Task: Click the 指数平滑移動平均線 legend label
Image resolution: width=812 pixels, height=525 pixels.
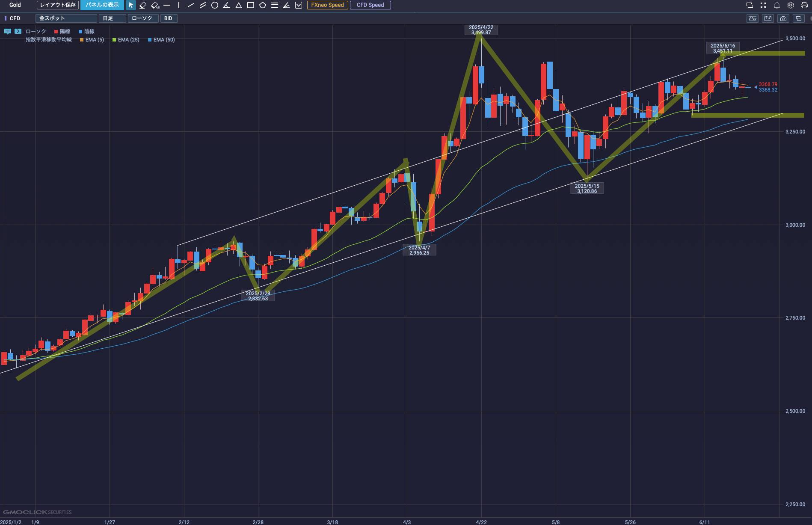Action: (x=49, y=40)
